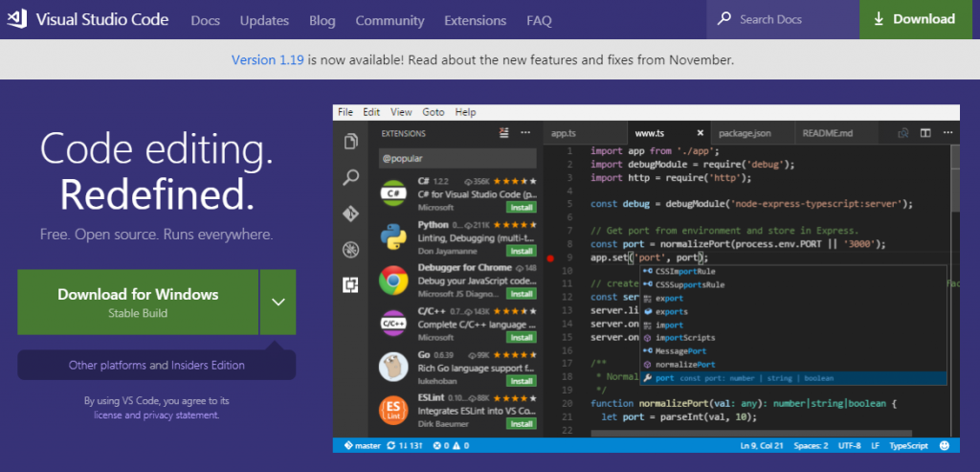980x472 pixels.
Task: Click the Search Docs input field
Action: click(x=783, y=19)
